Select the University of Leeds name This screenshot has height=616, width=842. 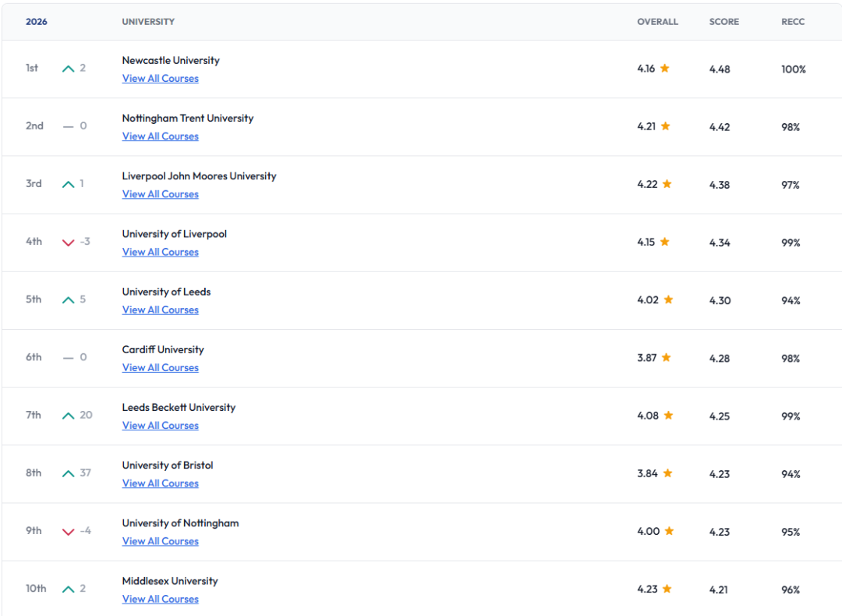(x=167, y=292)
